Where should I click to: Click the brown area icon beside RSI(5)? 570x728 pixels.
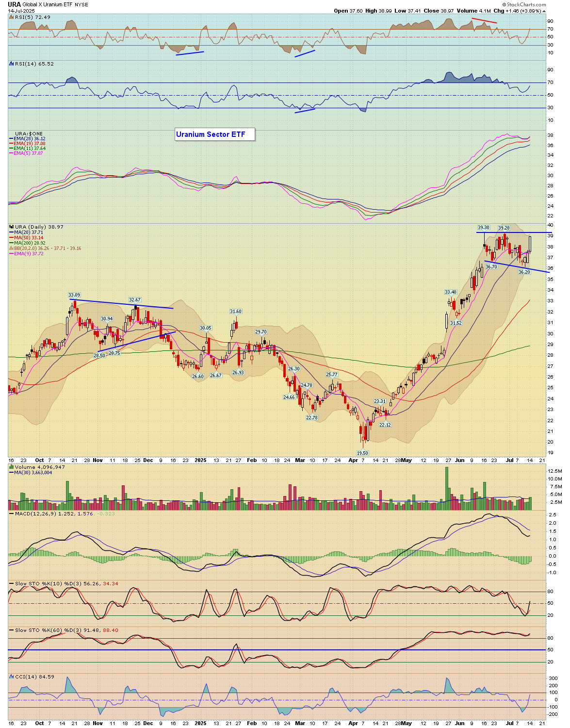pos(12,17)
